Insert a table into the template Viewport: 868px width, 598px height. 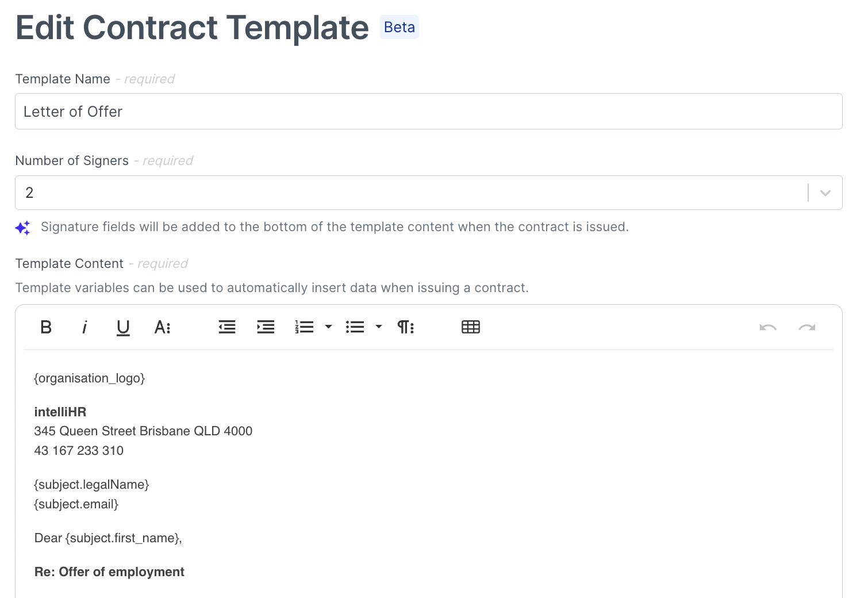(x=470, y=326)
